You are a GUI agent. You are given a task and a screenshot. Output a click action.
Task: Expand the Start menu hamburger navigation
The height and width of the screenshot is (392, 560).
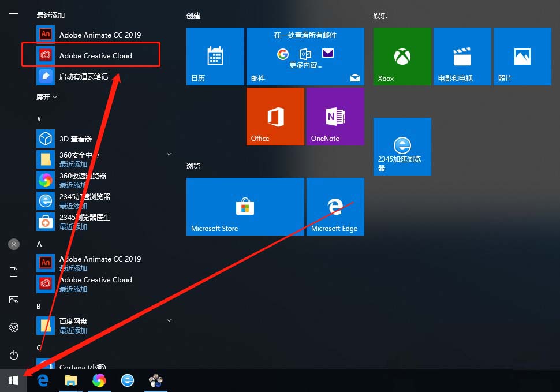click(14, 16)
